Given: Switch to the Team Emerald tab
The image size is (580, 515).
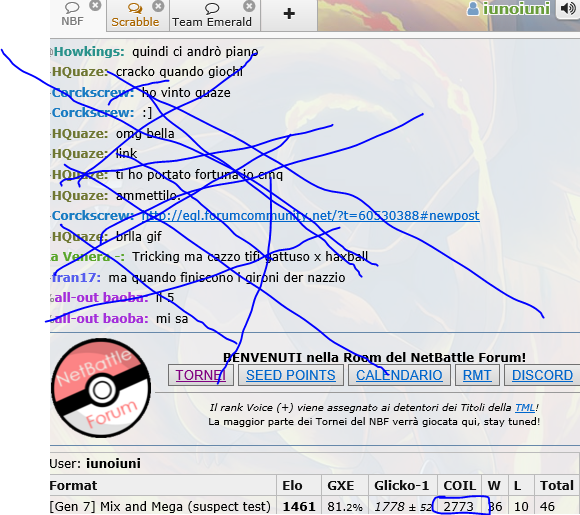Looking at the screenshot, I should [212, 16].
